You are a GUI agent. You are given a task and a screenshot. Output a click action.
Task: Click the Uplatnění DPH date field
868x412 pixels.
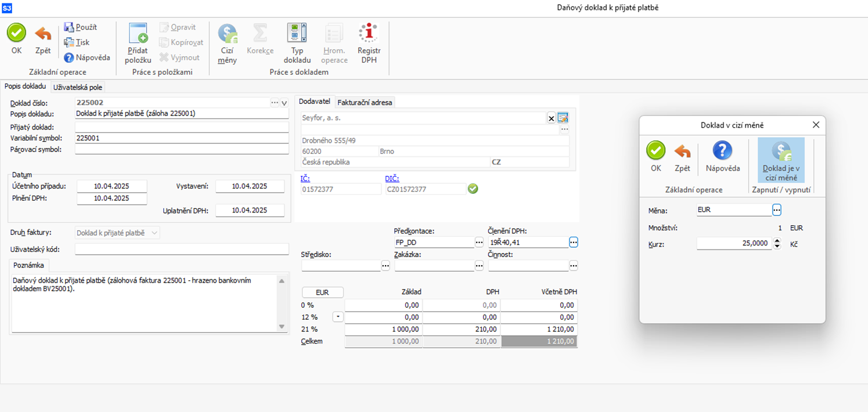tap(250, 211)
